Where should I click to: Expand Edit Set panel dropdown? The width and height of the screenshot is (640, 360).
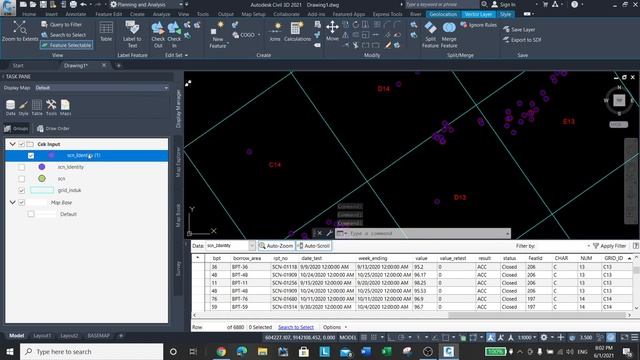click(x=176, y=55)
